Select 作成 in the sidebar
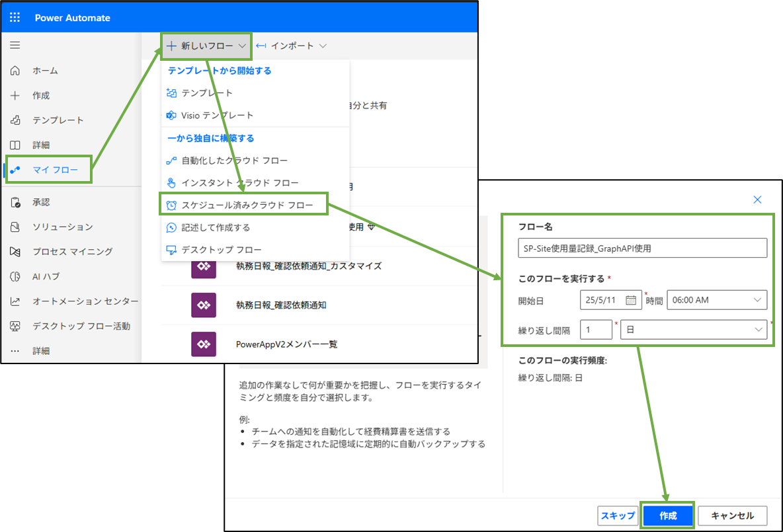 [41, 95]
